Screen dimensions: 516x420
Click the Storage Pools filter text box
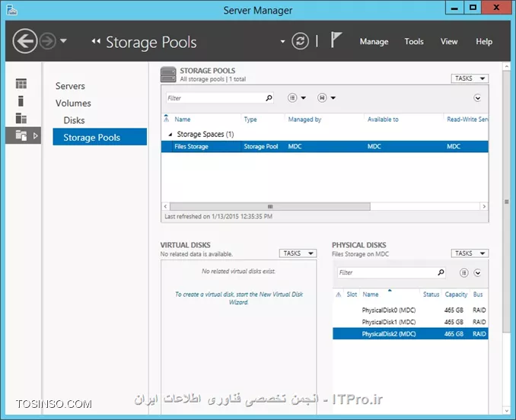pyautogui.click(x=215, y=98)
